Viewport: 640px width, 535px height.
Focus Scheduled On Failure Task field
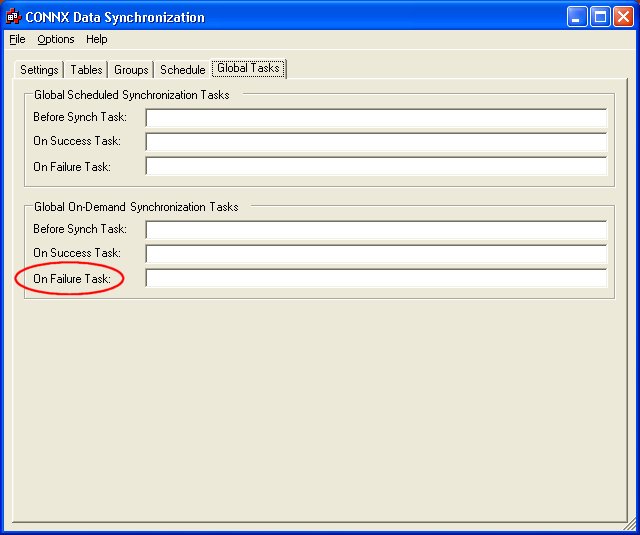[x=376, y=166]
